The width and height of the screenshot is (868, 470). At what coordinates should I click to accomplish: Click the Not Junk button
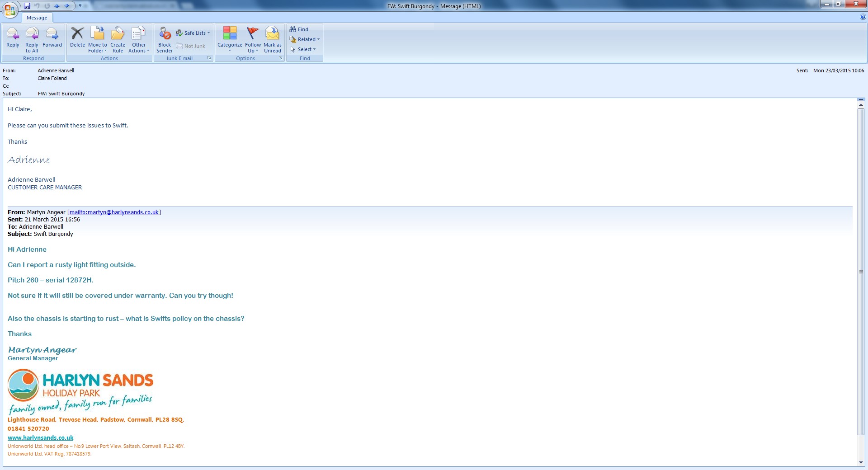point(191,46)
